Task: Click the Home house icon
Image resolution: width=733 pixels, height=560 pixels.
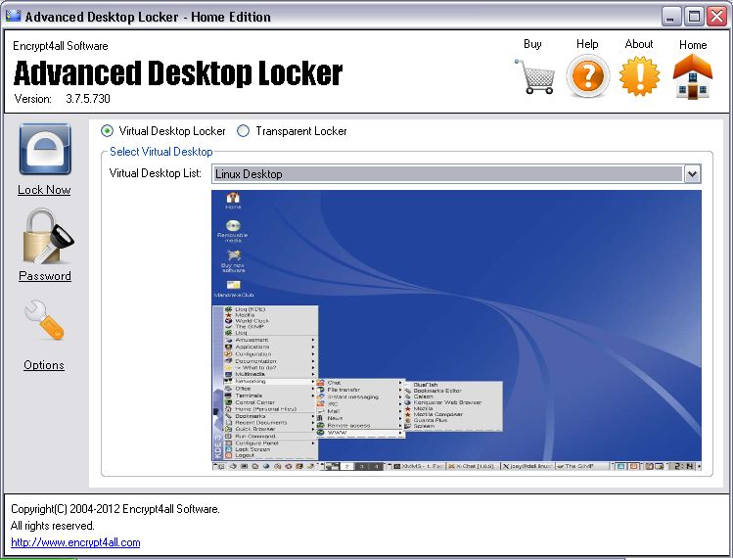Action: (692, 76)
